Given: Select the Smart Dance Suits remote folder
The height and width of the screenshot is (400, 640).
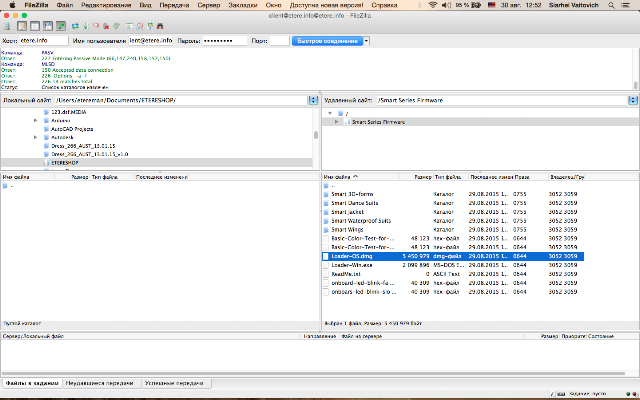Looking at the screenshot, I should [355, 203].
